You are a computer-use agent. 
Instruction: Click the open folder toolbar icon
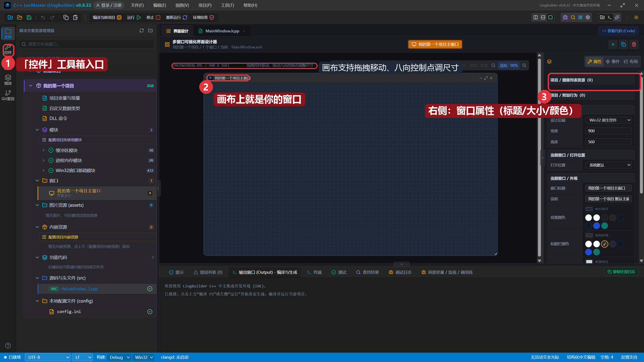[x=19, y=17]
